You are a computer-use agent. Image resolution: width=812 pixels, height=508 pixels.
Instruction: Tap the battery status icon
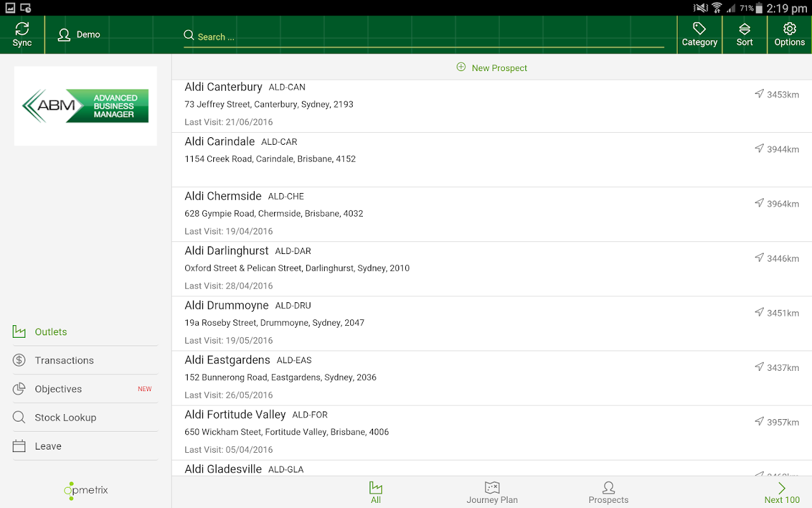click(759, 8)
